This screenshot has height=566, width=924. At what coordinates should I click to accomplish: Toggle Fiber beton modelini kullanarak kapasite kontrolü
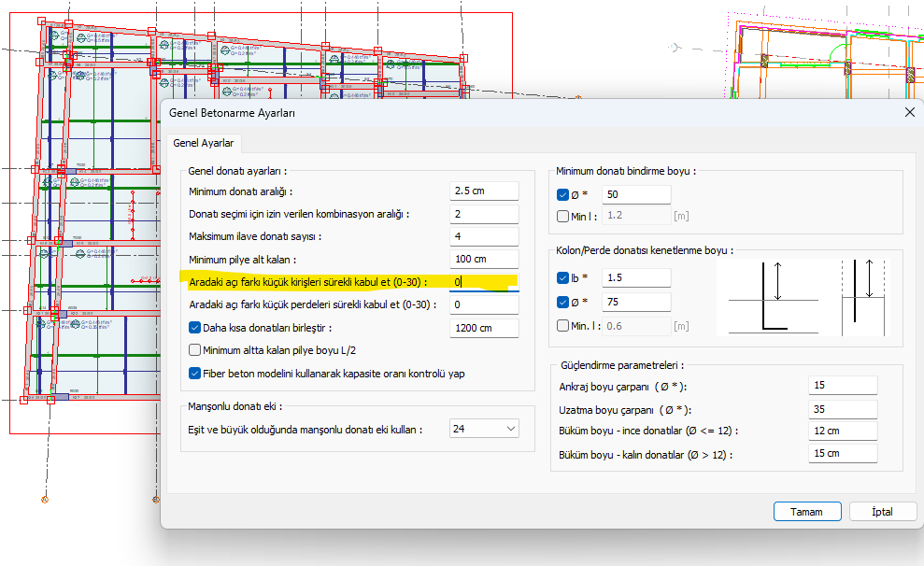[x=195, y=374]
